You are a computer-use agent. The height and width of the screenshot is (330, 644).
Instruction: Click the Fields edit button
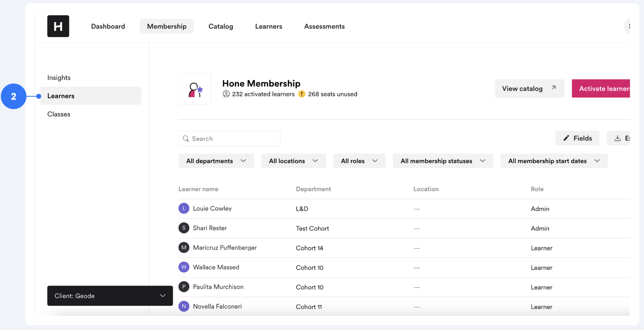tap(577, 138)
